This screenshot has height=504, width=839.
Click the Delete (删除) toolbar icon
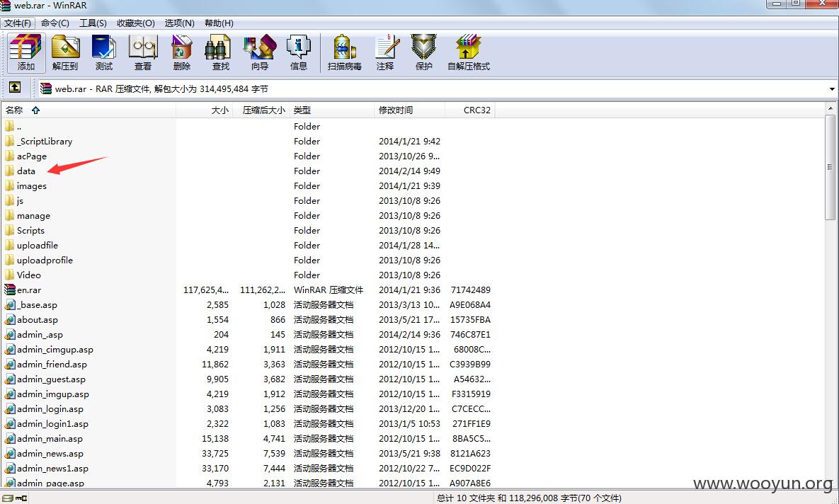(x=181, y=52)
